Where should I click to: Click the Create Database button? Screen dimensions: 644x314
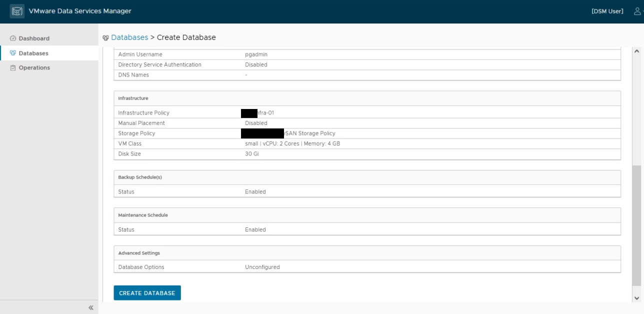(147, 293)
